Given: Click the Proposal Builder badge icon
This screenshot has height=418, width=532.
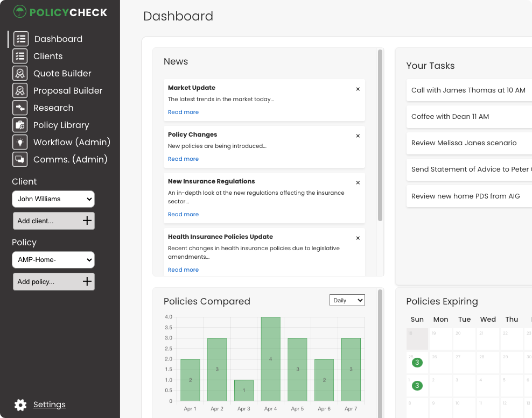Looking at the screenshot, I should click(20, 90).
